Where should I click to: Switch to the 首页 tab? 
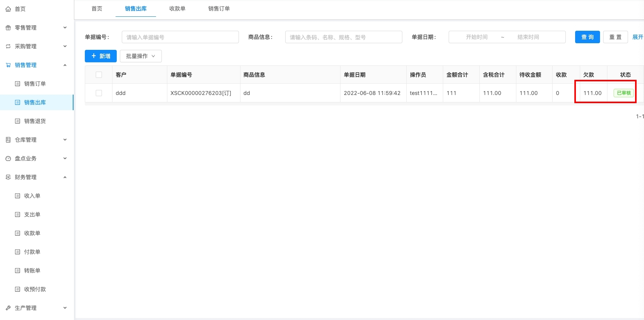click(x=97, y=9)
